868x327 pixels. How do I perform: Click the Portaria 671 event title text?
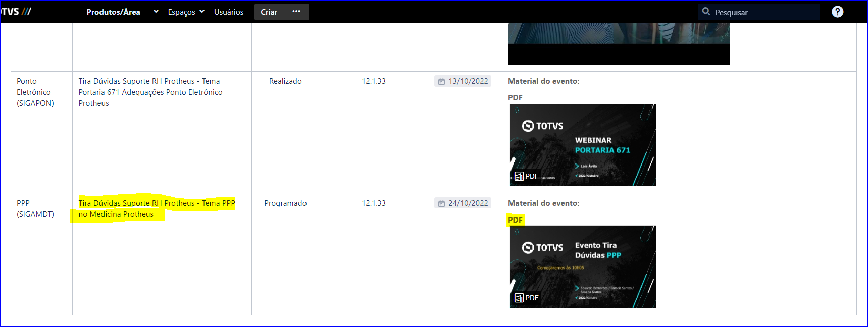[150, 92]
